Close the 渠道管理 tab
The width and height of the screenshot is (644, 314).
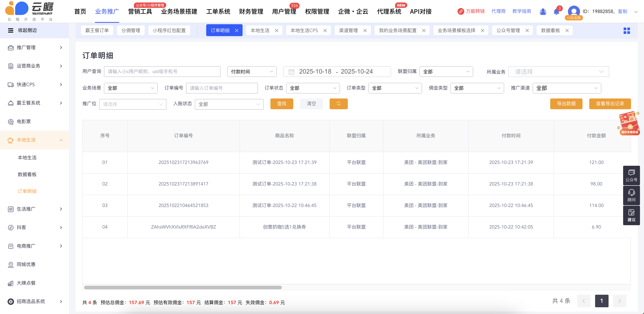(365, 31)
